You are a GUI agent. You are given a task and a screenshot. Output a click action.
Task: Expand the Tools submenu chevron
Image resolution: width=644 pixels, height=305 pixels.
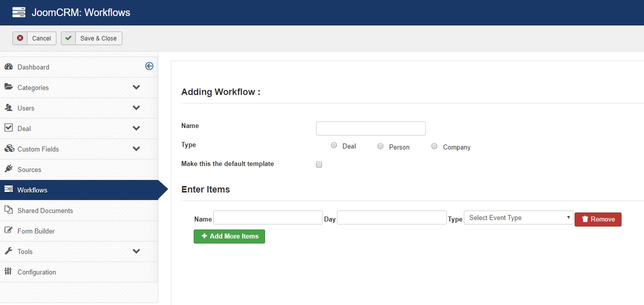pyautogui.click(x=136, y=251)
